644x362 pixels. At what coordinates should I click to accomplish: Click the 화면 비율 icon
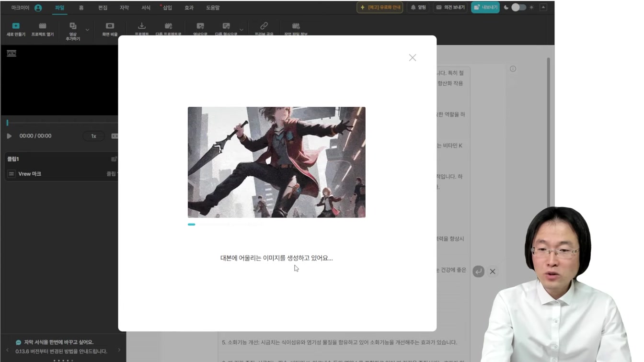click(x=110, y=26)
